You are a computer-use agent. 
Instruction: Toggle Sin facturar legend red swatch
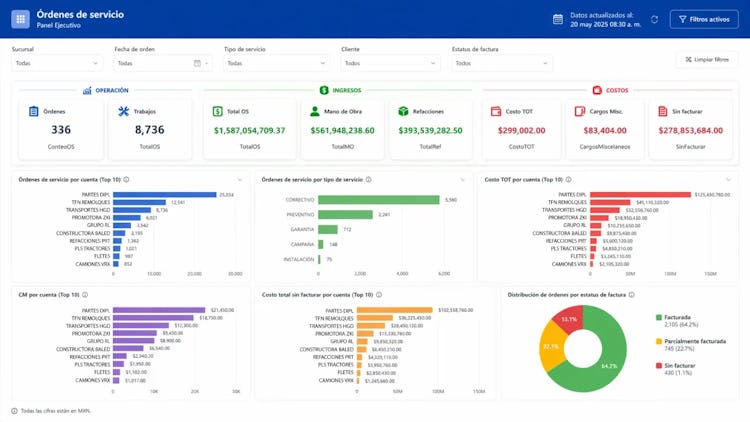point(659,366)
